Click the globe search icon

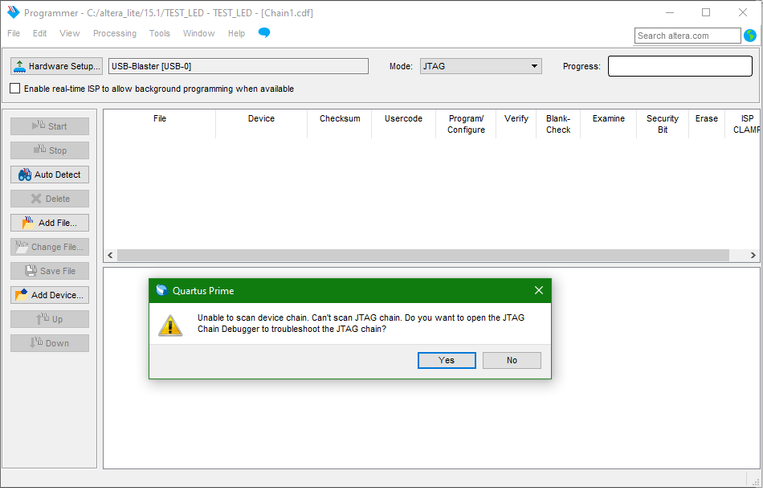750,36
